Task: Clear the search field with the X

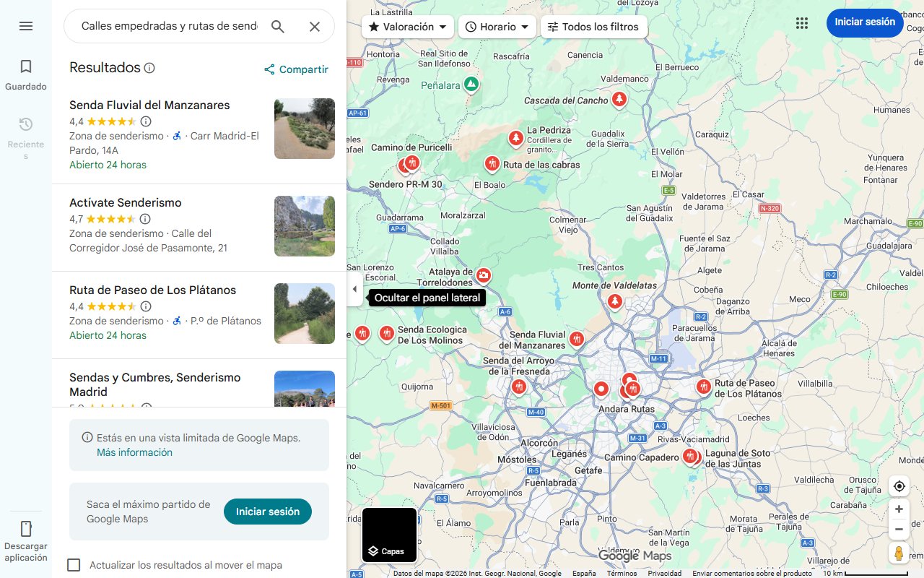Action: click(x=315, y=26)
